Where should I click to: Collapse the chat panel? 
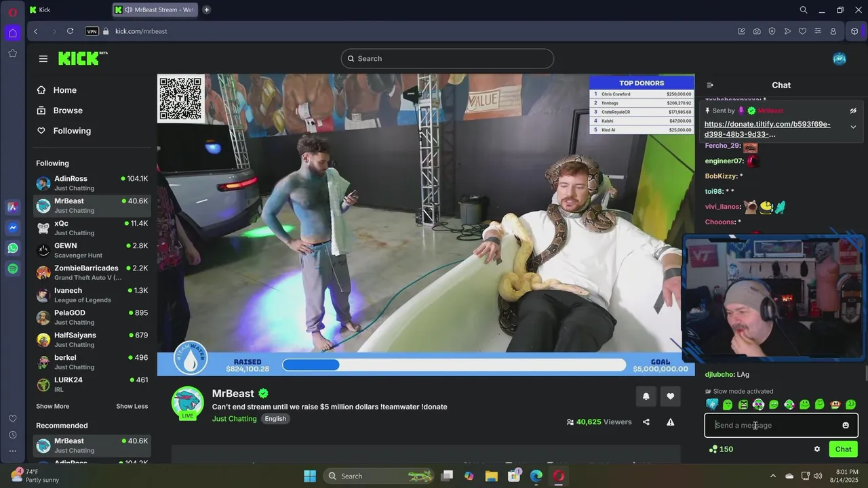pos(710,85)
